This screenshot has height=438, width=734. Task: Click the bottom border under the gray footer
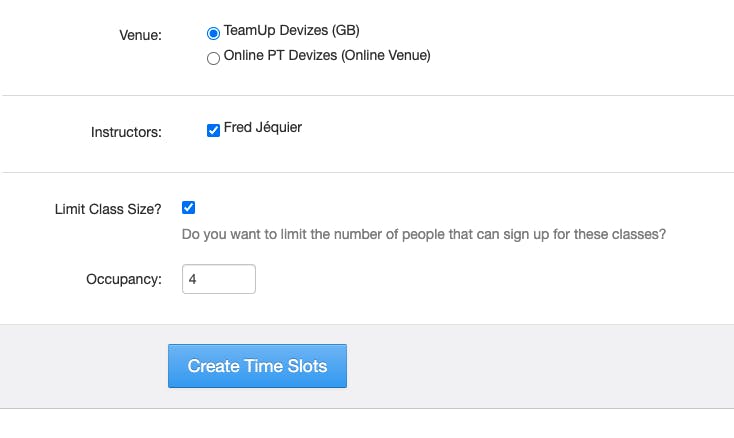tap(367, 408)
